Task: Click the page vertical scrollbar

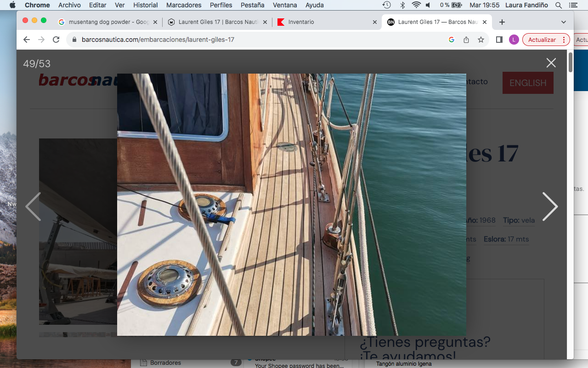Action: 571,62
